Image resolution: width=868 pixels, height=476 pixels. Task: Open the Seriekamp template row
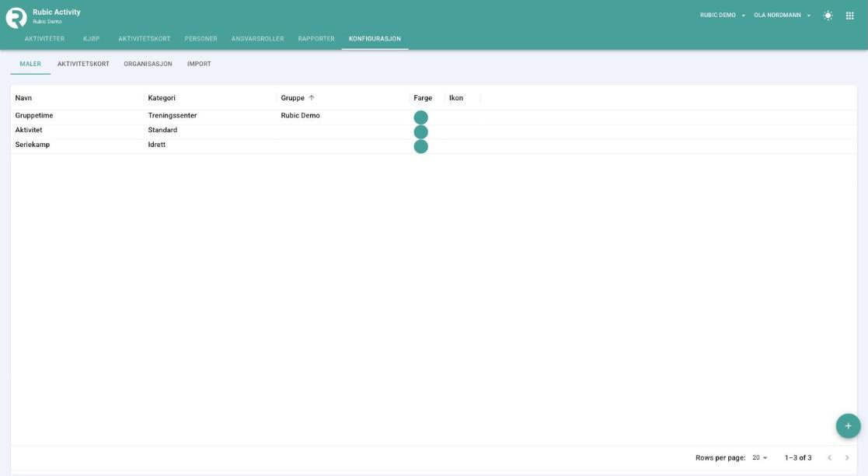click(434, 146)
